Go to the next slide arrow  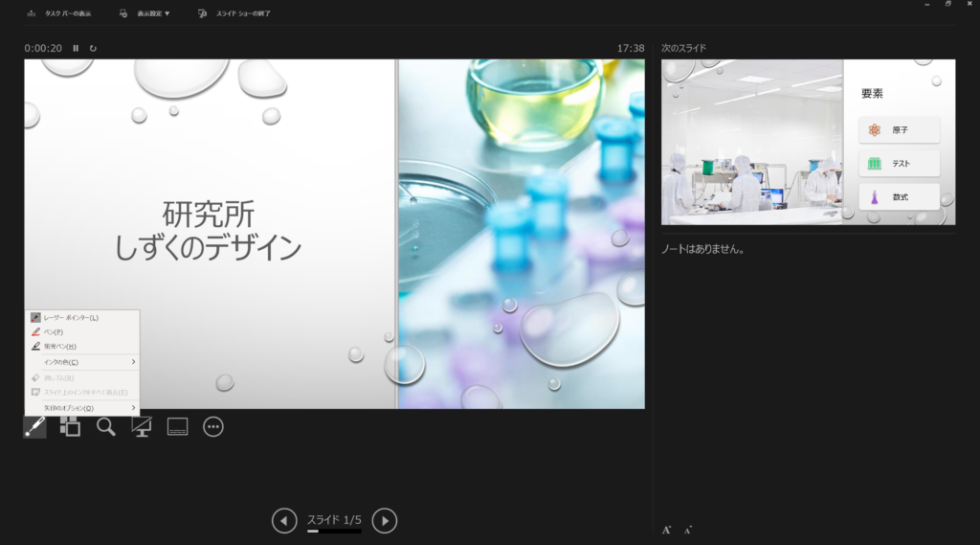click(384, 520)
